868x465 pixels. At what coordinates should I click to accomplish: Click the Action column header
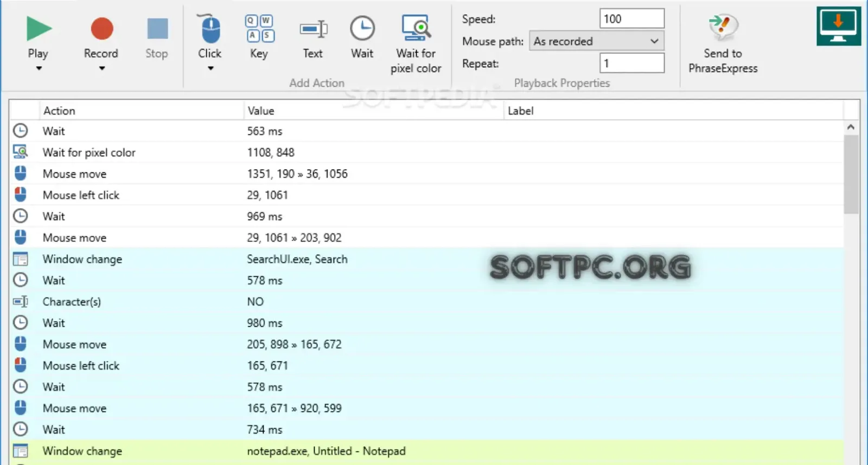pos(141,111)
